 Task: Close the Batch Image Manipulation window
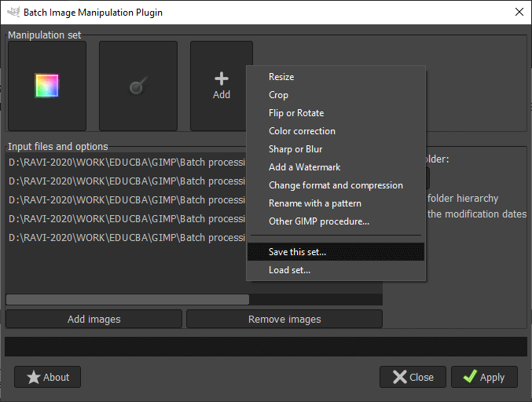(519, 13)
